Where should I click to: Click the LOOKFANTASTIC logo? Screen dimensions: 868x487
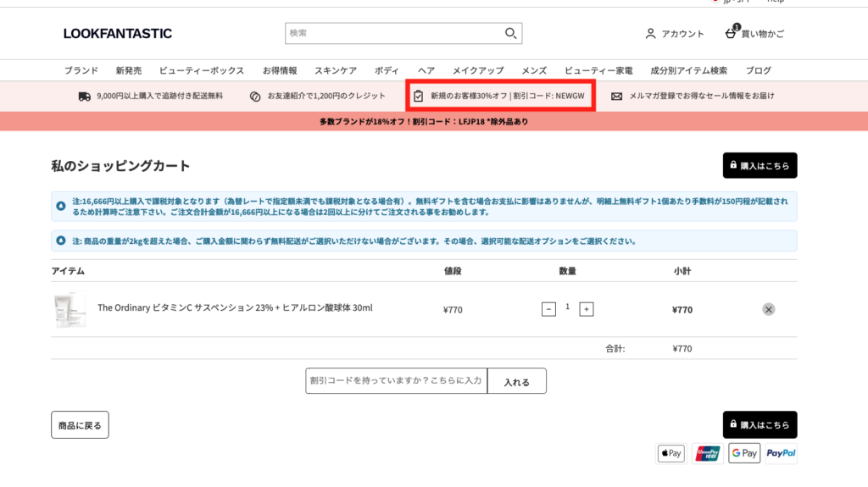117,33
